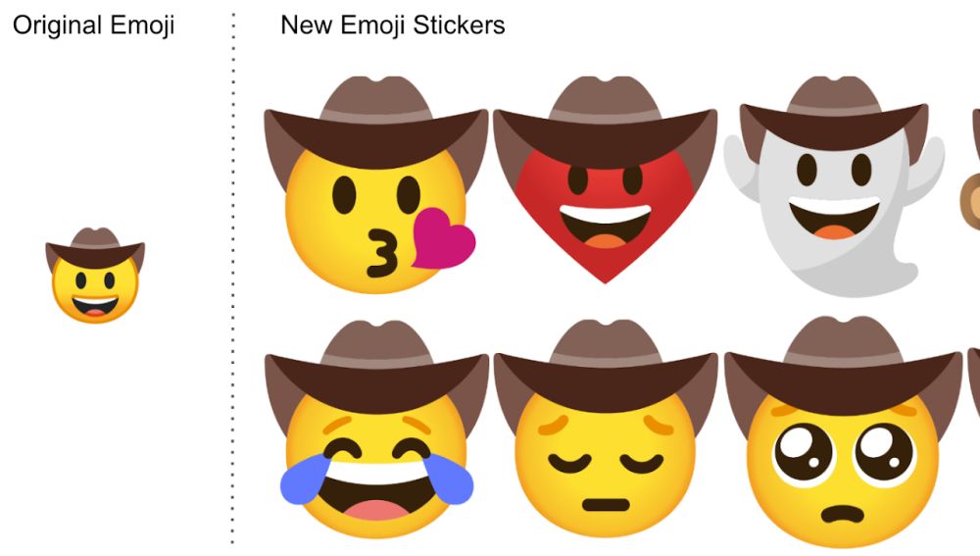This screenshot has height=556, width=980.
Task: Pick the tears of joy cowboy sticker
Action: pyautogui.click(x=376, y=430)
